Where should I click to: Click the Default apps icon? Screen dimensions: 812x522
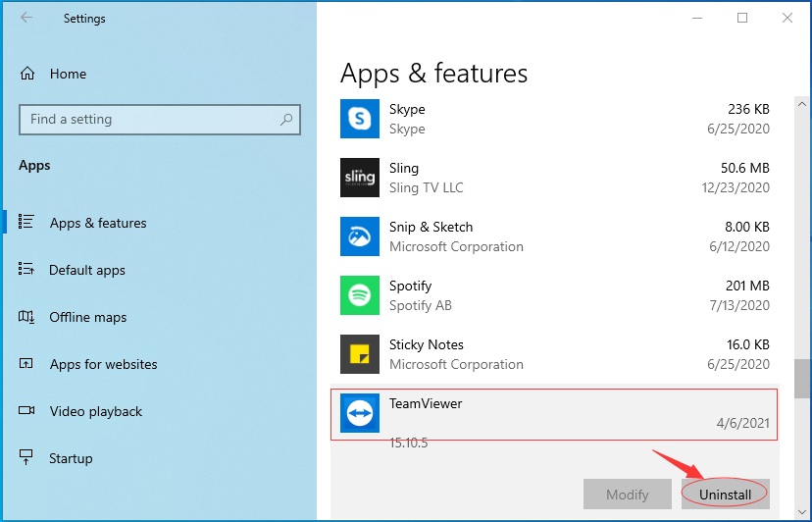(25, 269)
